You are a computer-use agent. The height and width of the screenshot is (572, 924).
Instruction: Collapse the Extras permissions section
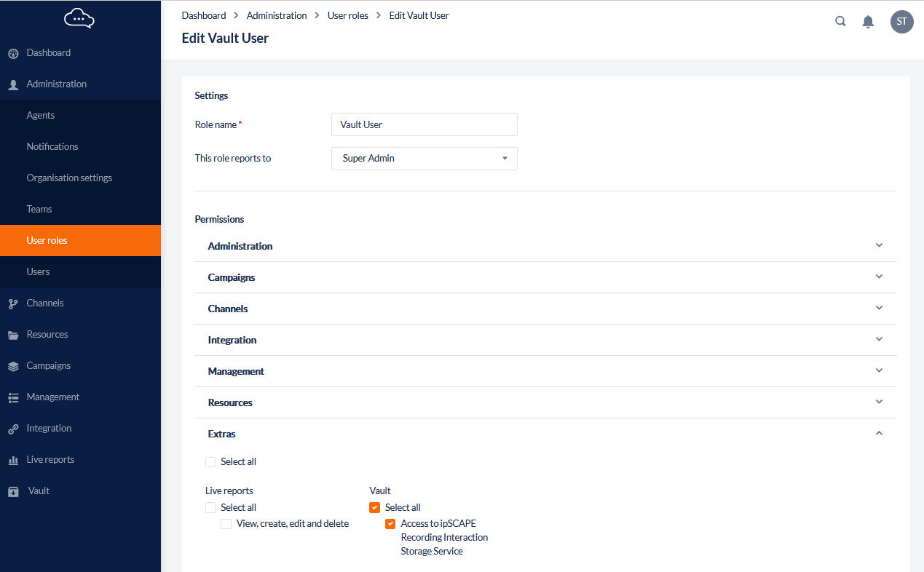coord(879,433)
